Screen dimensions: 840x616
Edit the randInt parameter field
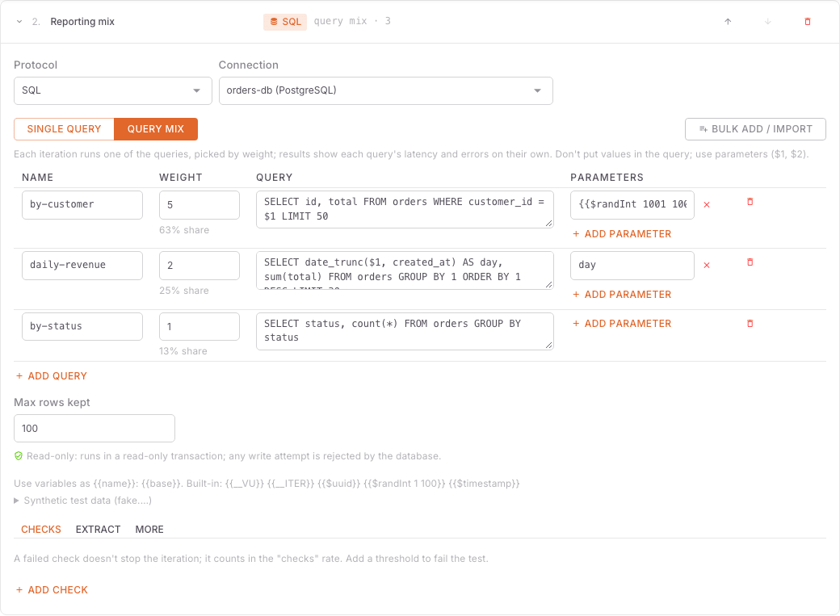click(x=632, y=204)
